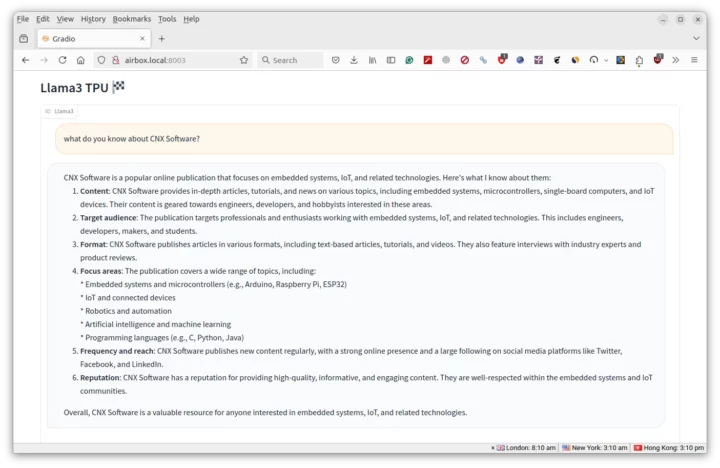Screen dimensions: 720x468
Task: Click the airbox.local address bar
Action: click(174, 60)
